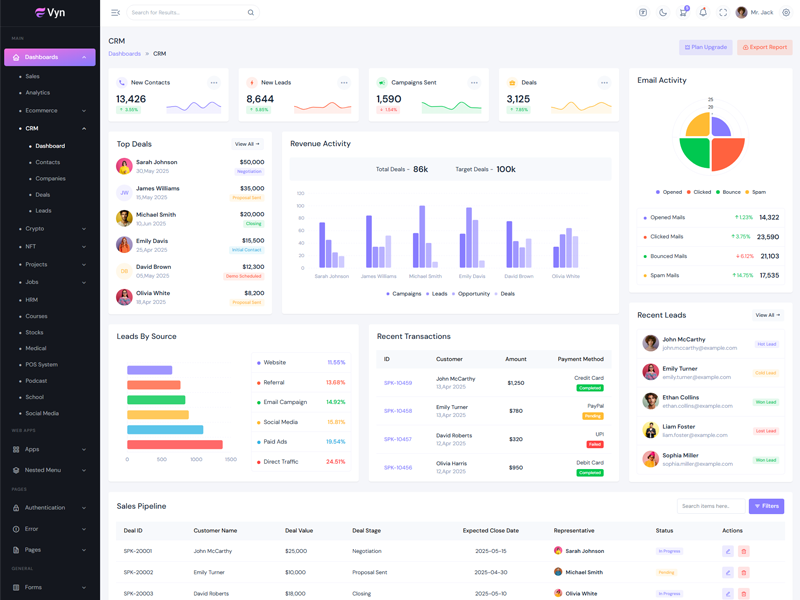Open Analytics in the sidebar
800x600 pixels.
point(37,93)
